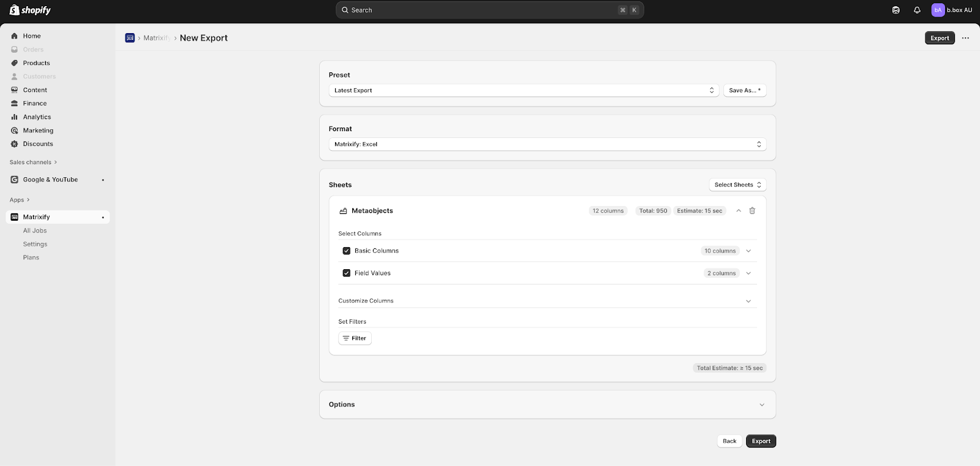
Task: Open the Preset dropdown showing Latest Export
Action: click(x=523, y=90)
